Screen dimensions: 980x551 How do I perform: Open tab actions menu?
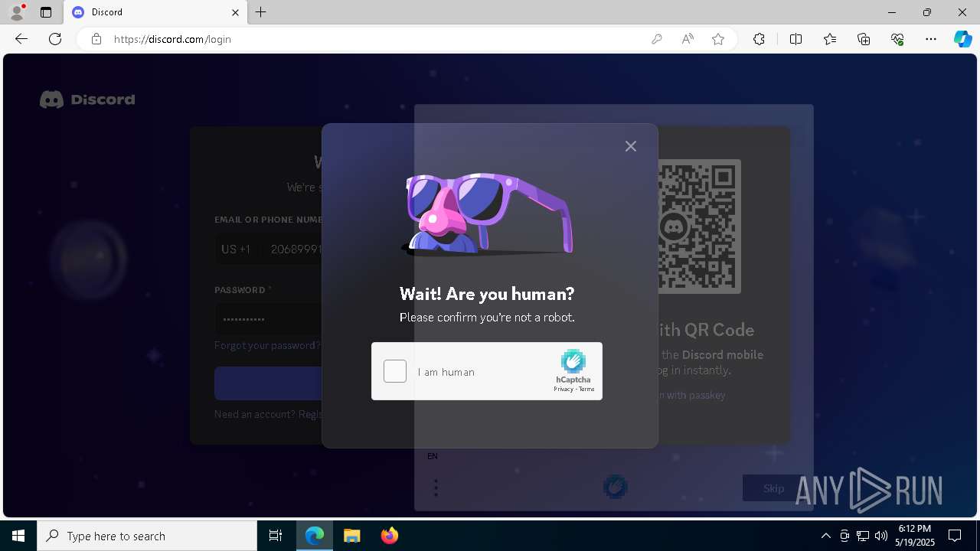(x=46, y=12)
